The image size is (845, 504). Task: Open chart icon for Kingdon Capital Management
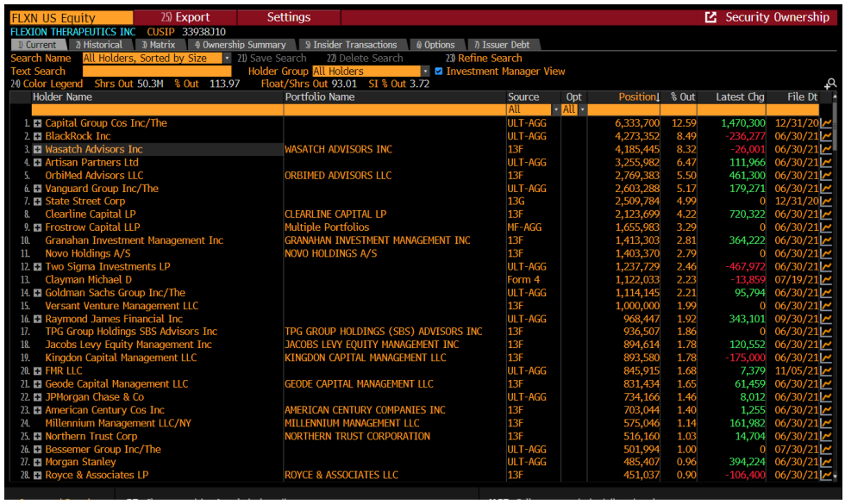coord(826,358)
